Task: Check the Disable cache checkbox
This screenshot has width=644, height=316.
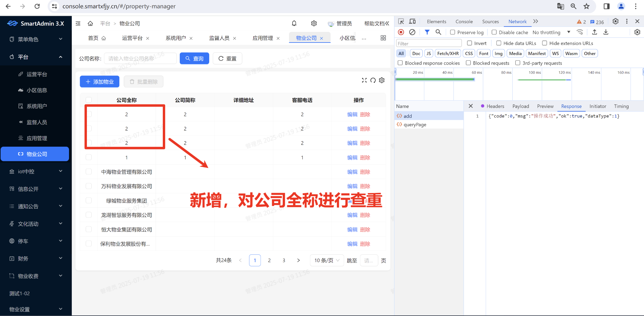Action: (x=494, y=32)
